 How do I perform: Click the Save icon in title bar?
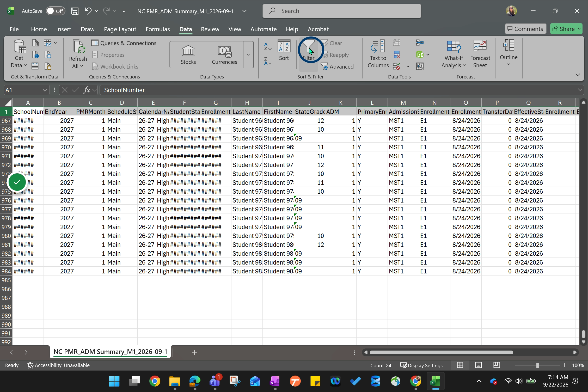pyautogui.click(x=75, y=11)
